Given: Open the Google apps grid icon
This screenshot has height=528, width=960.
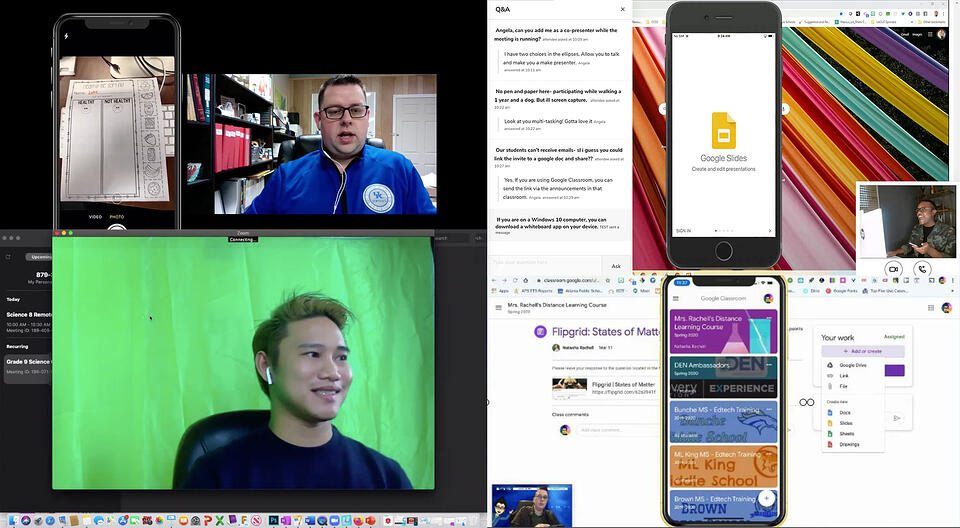Looking at the screenshot, I should pyautogui.click(x=932, y=308).
